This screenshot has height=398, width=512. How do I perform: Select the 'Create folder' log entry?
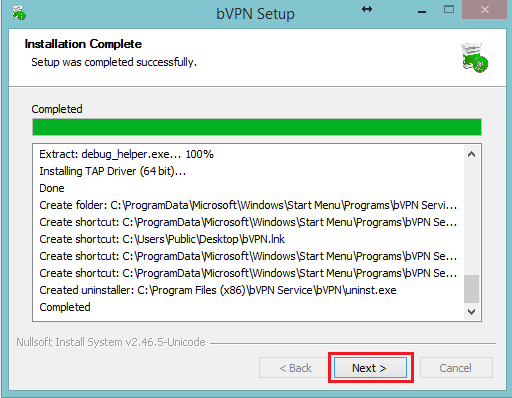click(x=248, y=205)
